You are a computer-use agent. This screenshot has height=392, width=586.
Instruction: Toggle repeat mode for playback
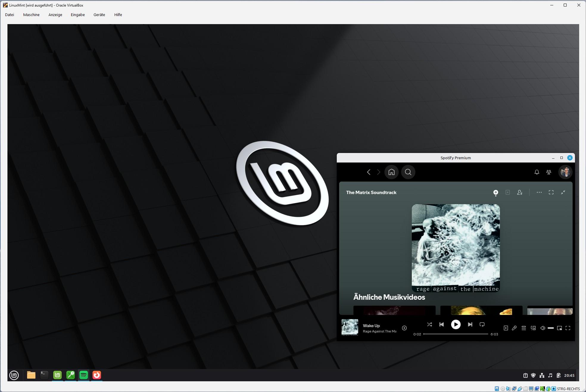pos(482,324)
